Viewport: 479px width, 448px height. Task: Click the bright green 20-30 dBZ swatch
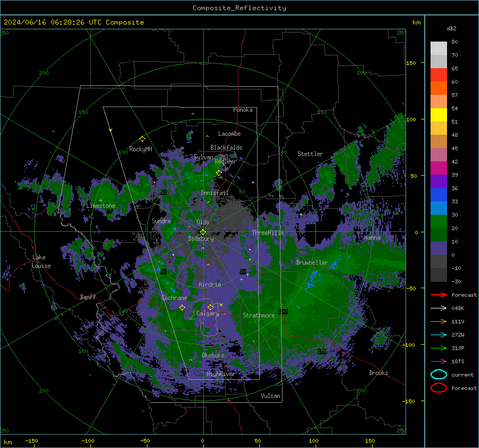click(x=439, y=222)
